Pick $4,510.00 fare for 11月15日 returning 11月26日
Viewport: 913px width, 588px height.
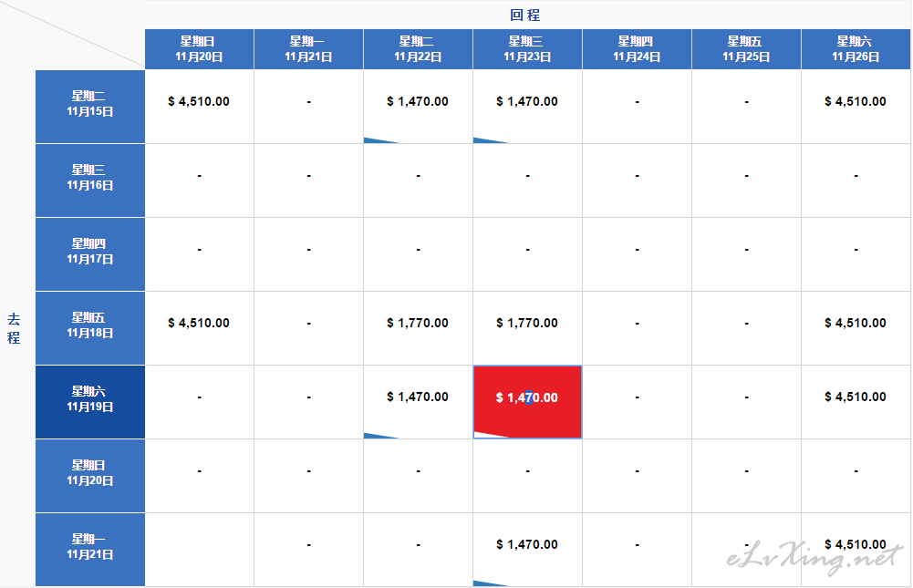pyautogui.click(x=856, y=107)
